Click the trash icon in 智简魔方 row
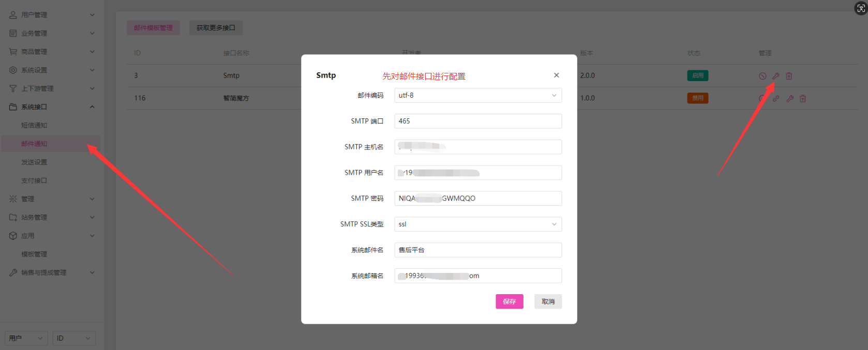The width and height of the screenshot is (868, 350). pos(803,98)
